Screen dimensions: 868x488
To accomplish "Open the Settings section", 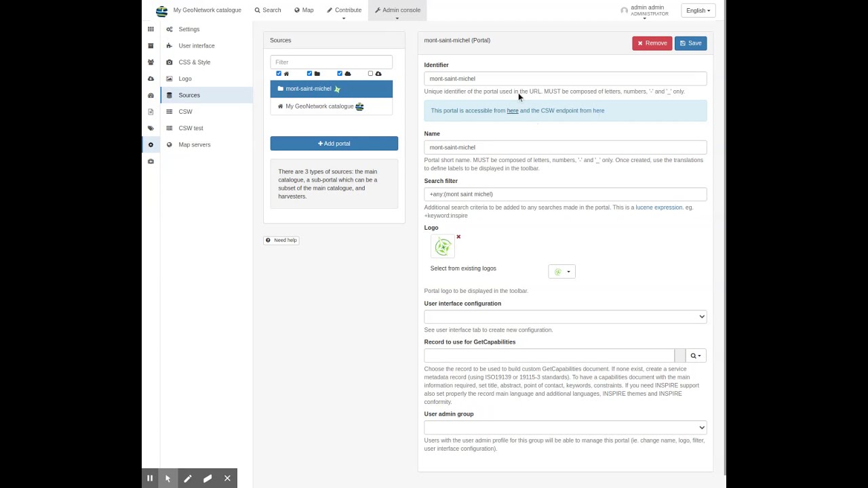I will pyautogui.click(x=189, y=29).
